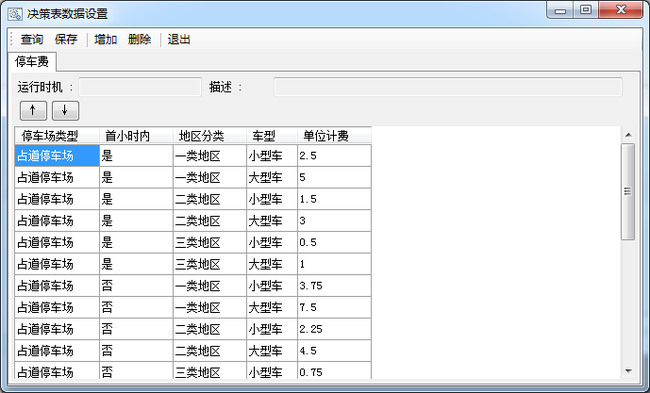Click the 单位计费 column header
Screen dimensions: 650x393
[334, 136]
